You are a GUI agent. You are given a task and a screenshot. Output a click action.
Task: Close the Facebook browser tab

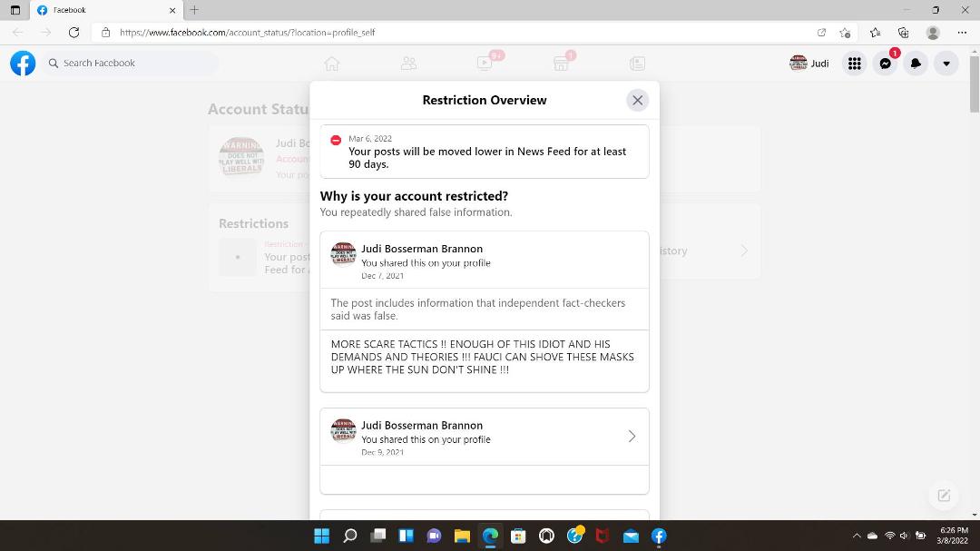click(172, 10)
